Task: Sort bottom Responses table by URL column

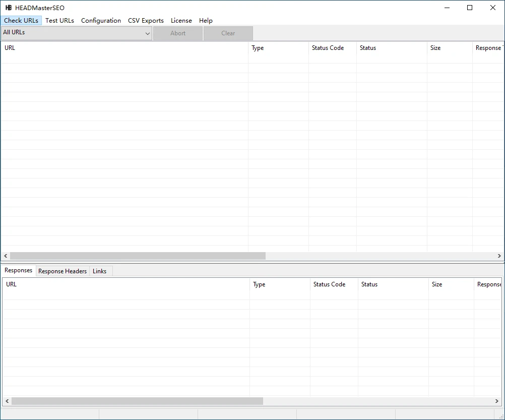Action: (12, 284)
